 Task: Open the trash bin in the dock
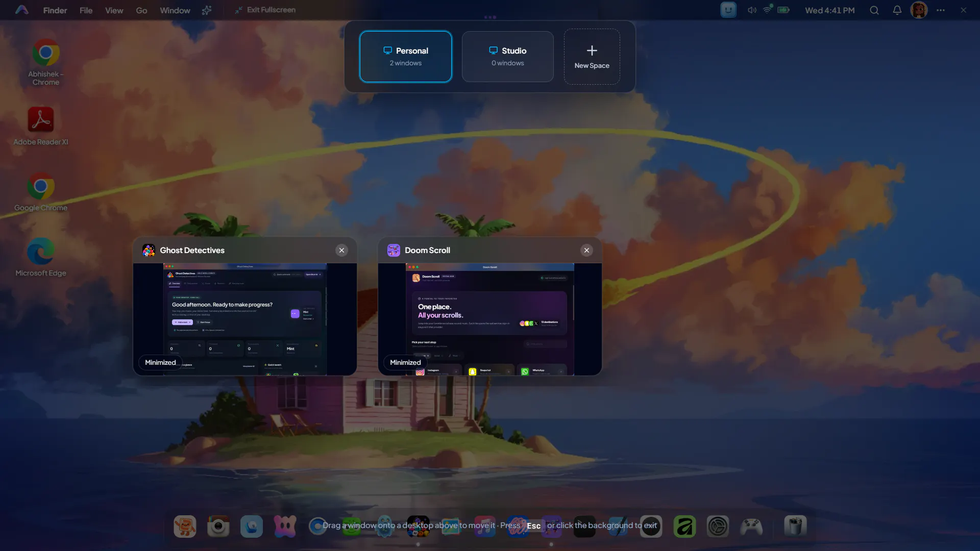[x=795, y=526]
